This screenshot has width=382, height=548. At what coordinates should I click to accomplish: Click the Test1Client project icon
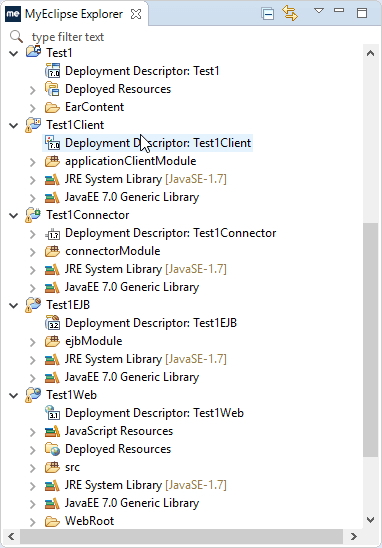33,125
